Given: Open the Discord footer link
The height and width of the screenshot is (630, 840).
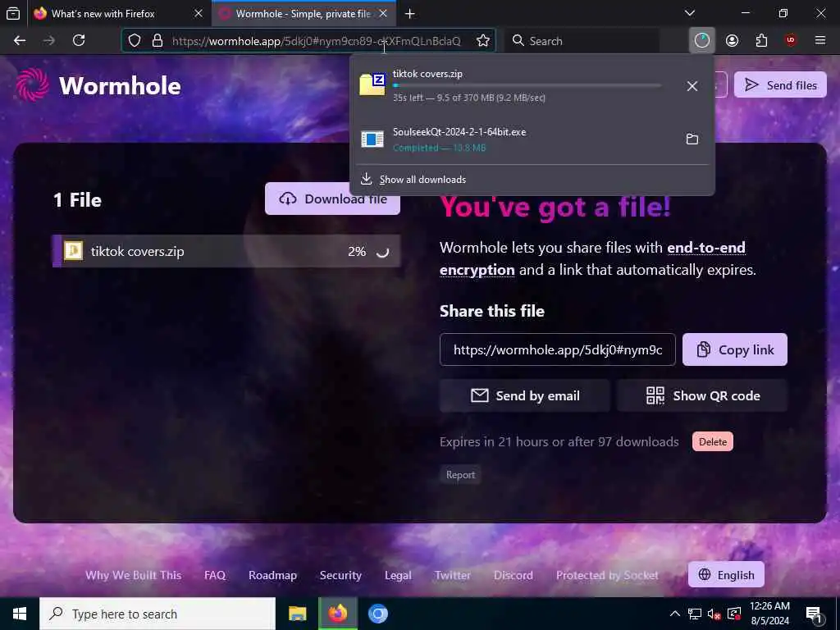Looking at the screenshot, I should 514,575.
